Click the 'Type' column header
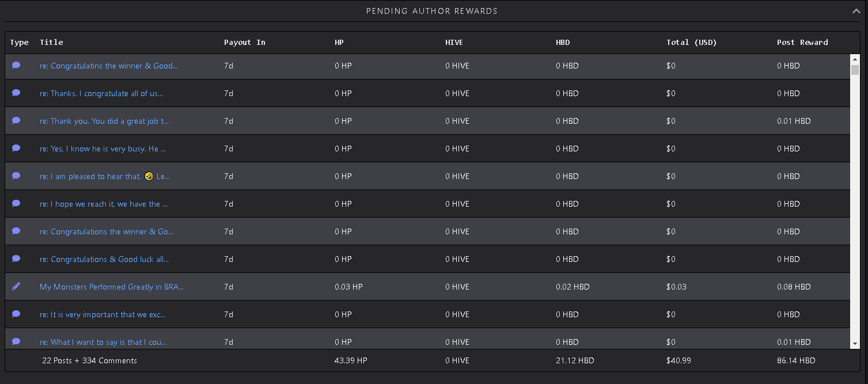868x384 pixels. coord(19,43)
